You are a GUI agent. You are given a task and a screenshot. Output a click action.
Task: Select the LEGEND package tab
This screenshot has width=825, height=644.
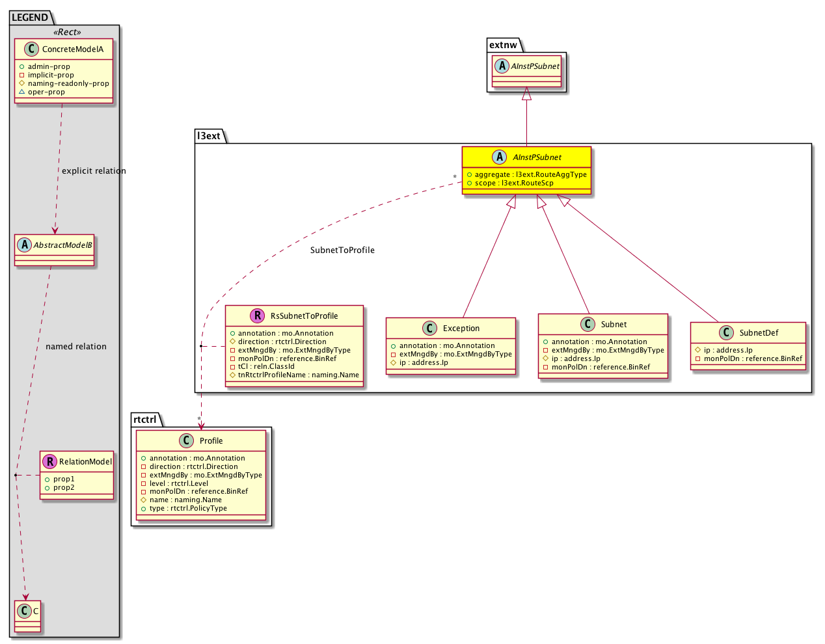tap(30, 18)
